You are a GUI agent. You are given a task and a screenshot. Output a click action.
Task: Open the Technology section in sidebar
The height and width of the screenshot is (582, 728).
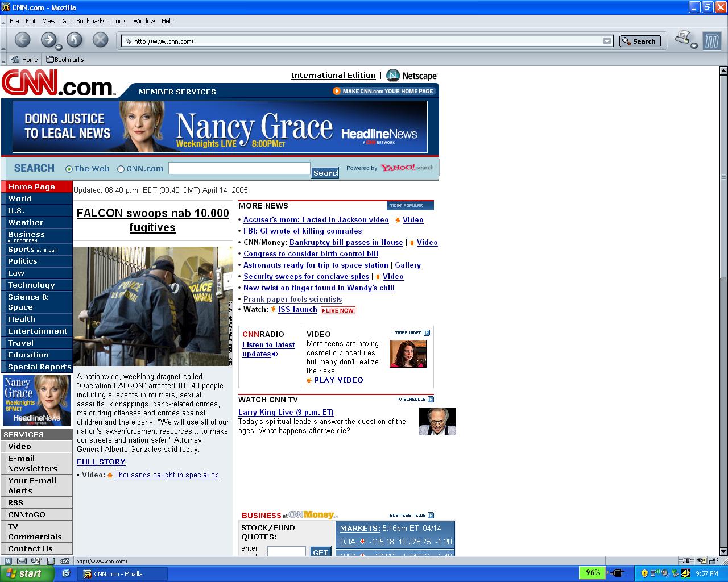pos(36,285)
